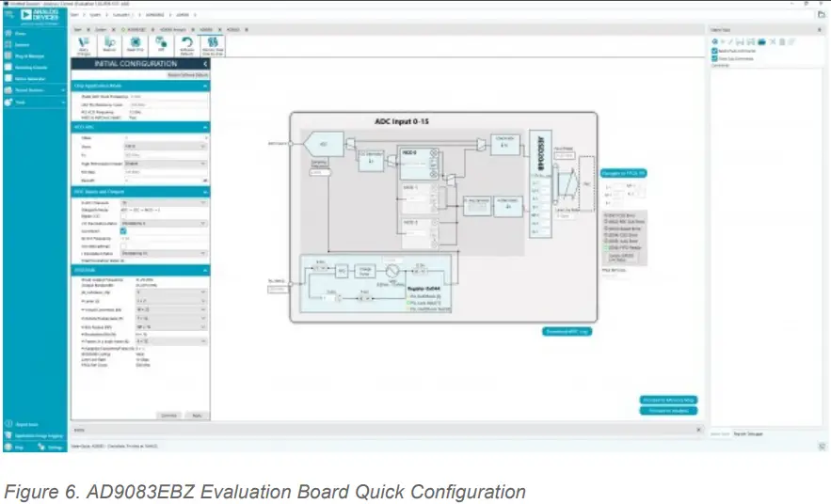The height and width of the screenshot is (504, 831).
Task: Click the Analog Devices logo
Action: tap(40, 15)
